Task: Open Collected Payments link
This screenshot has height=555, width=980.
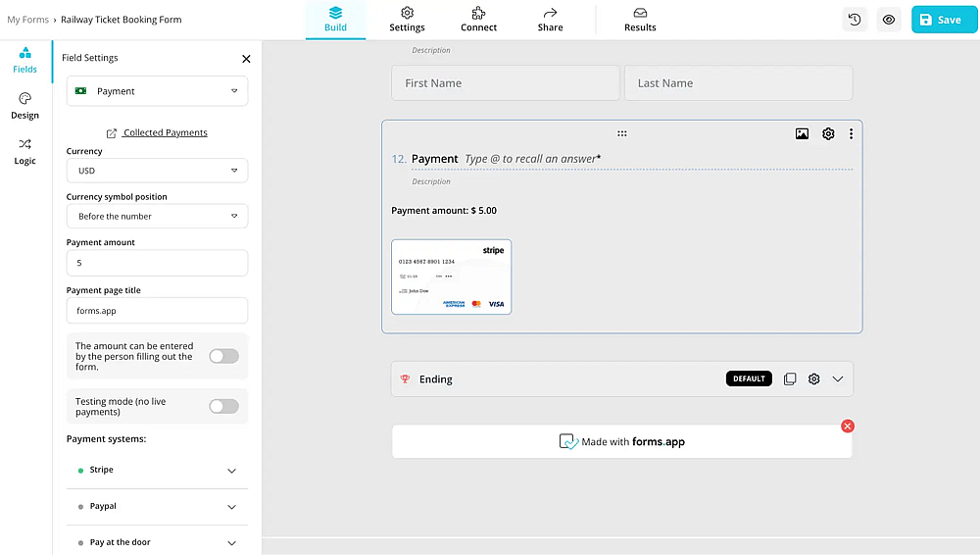Action: click(x=157, y=132)
